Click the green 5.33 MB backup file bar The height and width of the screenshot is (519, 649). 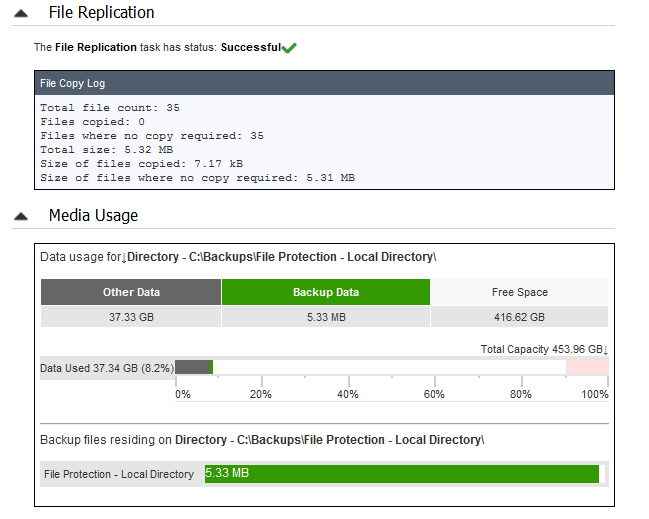(x=401, y=473)
